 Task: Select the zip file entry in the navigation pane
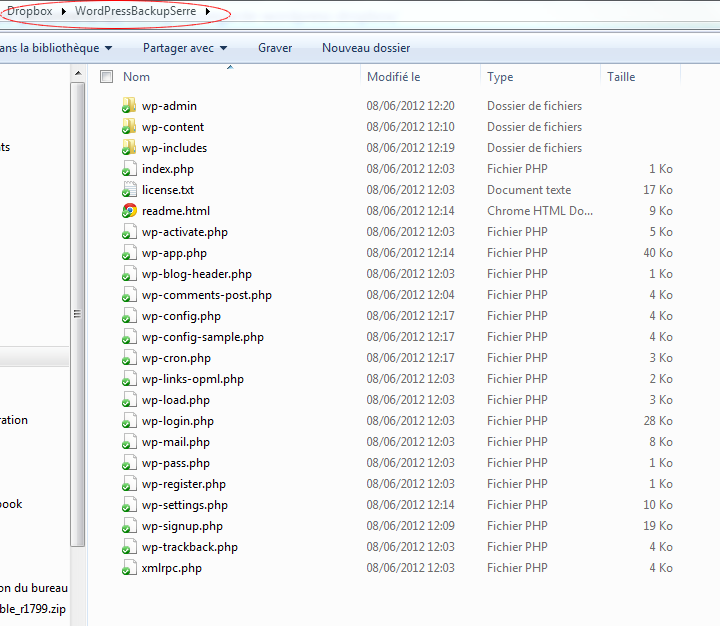click(33, 609)
